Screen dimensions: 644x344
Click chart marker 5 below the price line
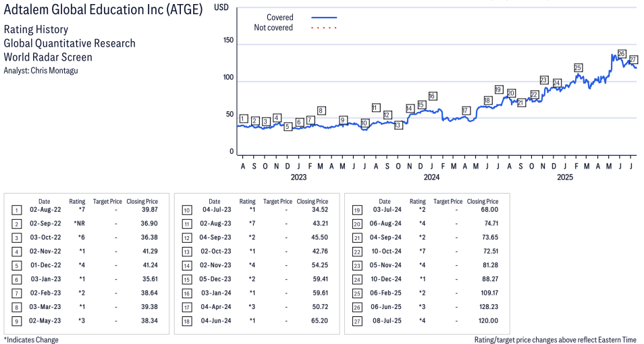(x=288, y=127)
